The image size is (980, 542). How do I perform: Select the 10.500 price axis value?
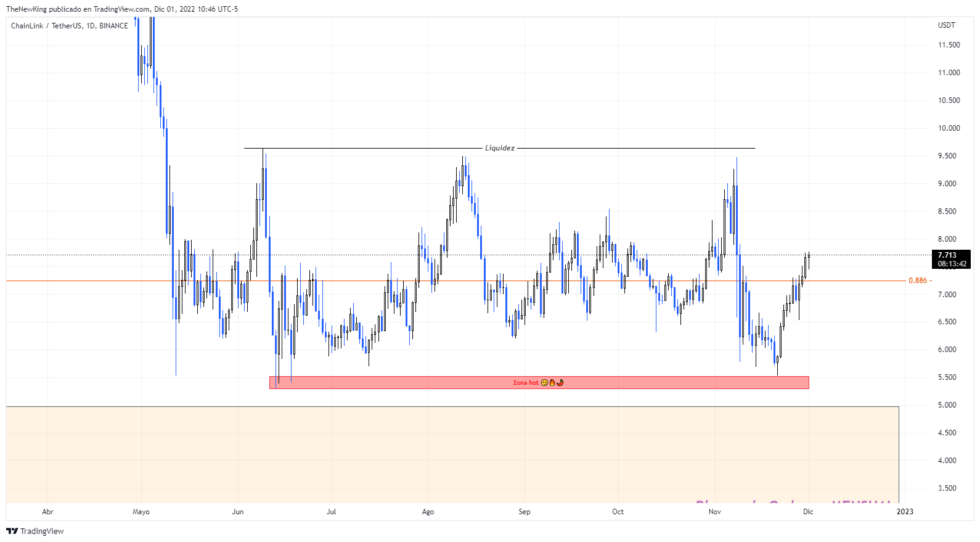[949, 101]
